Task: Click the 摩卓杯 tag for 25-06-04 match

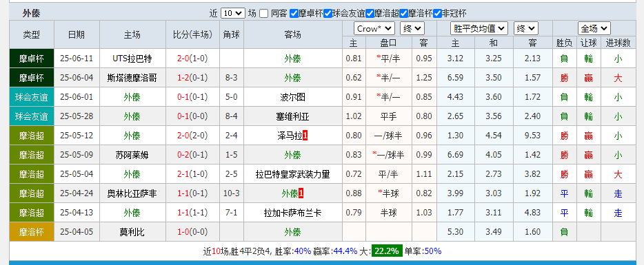Action: click(32, 78)
